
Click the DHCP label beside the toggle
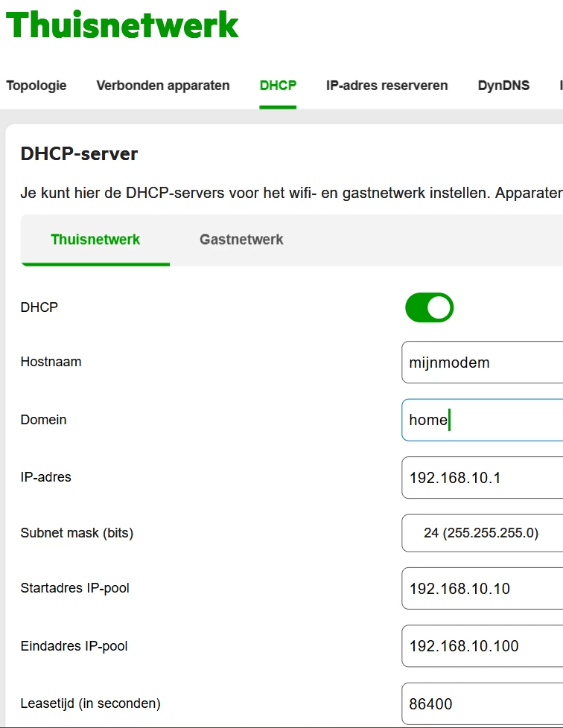point(39,307)
